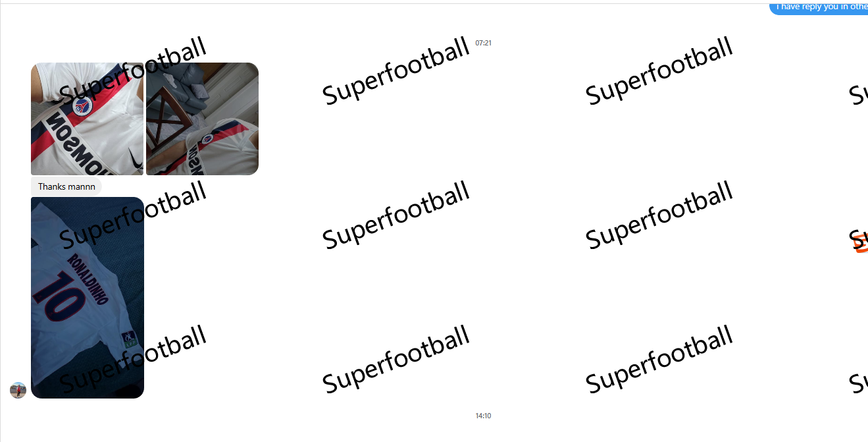Open the sender's round profile avatar
Screen dimensions: 868x442
(x=18, y=390)
